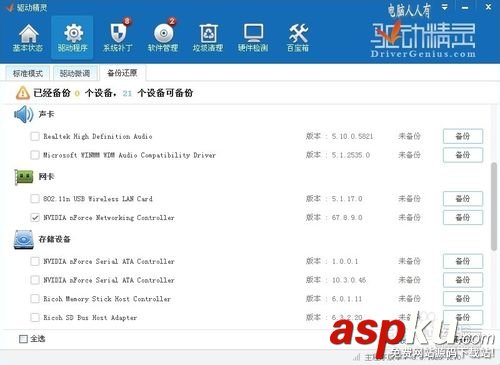The width and height of the screenshot is (500, 365).
Task: Click 备份 for Serial ATA Controller 1.0.0.1
Action: (x=463, y=261)
